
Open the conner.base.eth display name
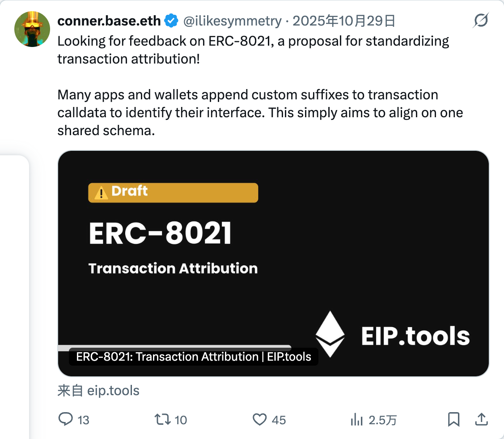coord(109,21)
